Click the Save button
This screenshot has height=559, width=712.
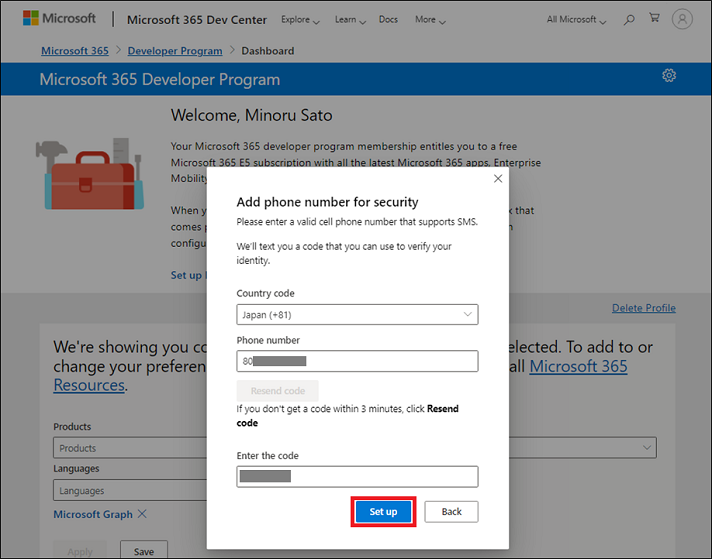point(144,551)
